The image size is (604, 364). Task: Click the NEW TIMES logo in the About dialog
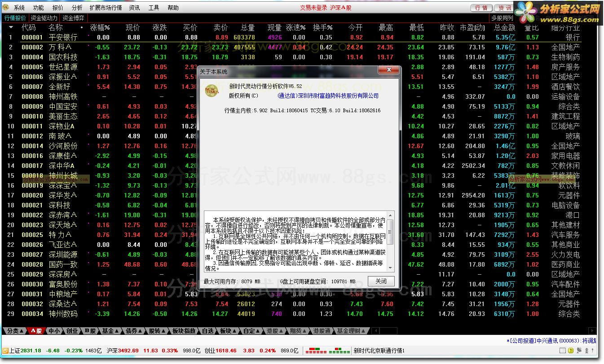click(x=211, y=90)
